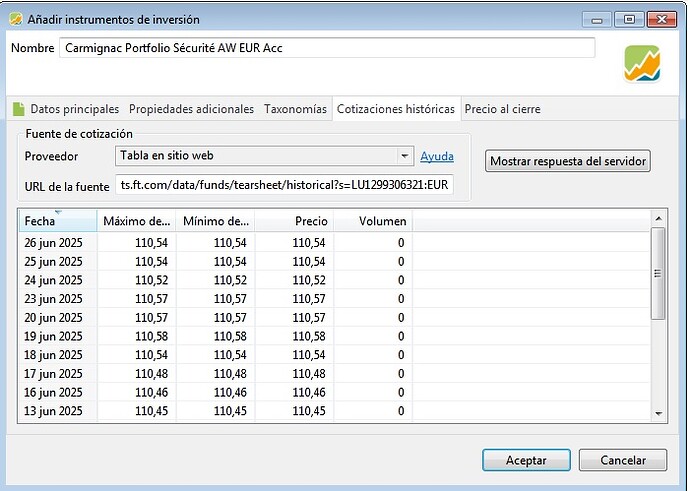The image size is (690, 491).
Task: Switch to the Propiedades adicionales tab
Action: click(191, 109)
